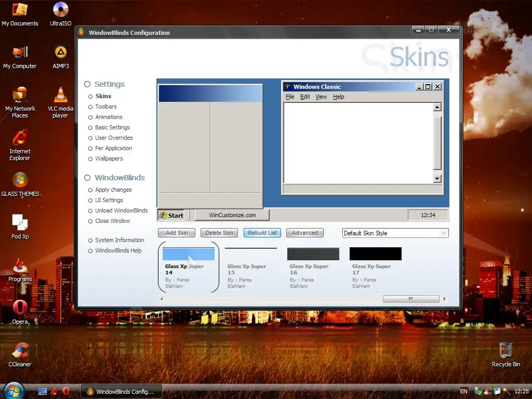Click the Add Skin button
Screen dimensions: 532x399
pos(177,233)
